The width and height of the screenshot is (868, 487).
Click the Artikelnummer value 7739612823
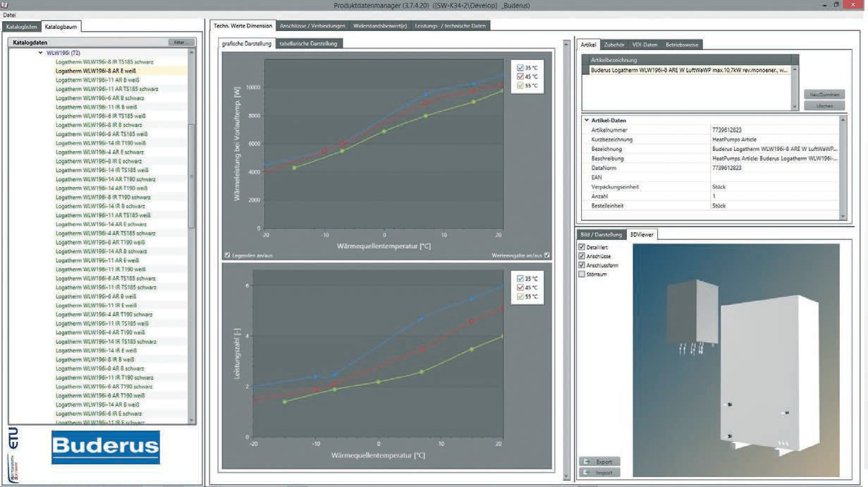[726, 130]
